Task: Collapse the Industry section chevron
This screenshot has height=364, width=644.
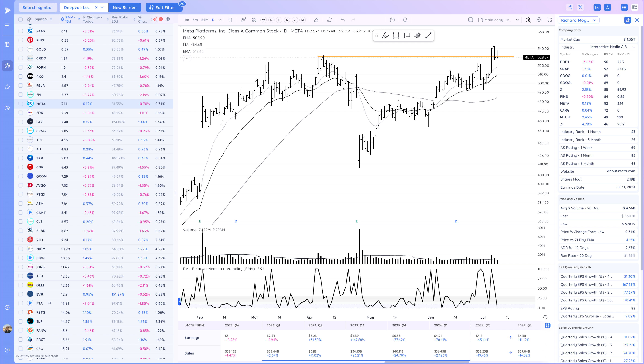Action: [634, 47]
